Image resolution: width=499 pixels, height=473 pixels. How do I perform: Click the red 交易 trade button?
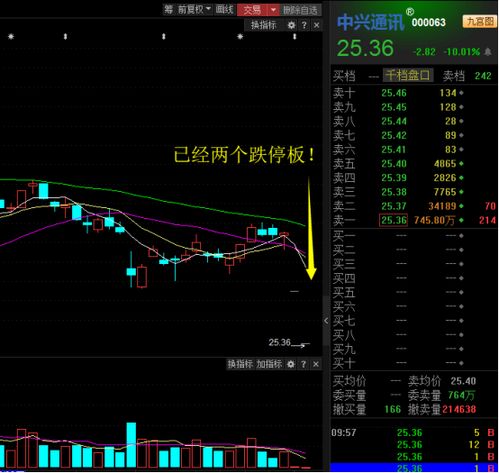[252, 10]
